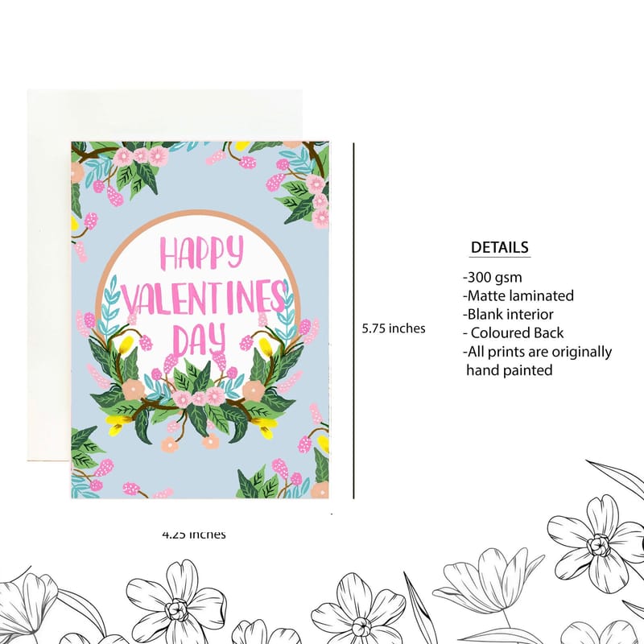Click the '-300 gsm' detail line
Viewport: 644px width, 644px height.
[493, 277]
